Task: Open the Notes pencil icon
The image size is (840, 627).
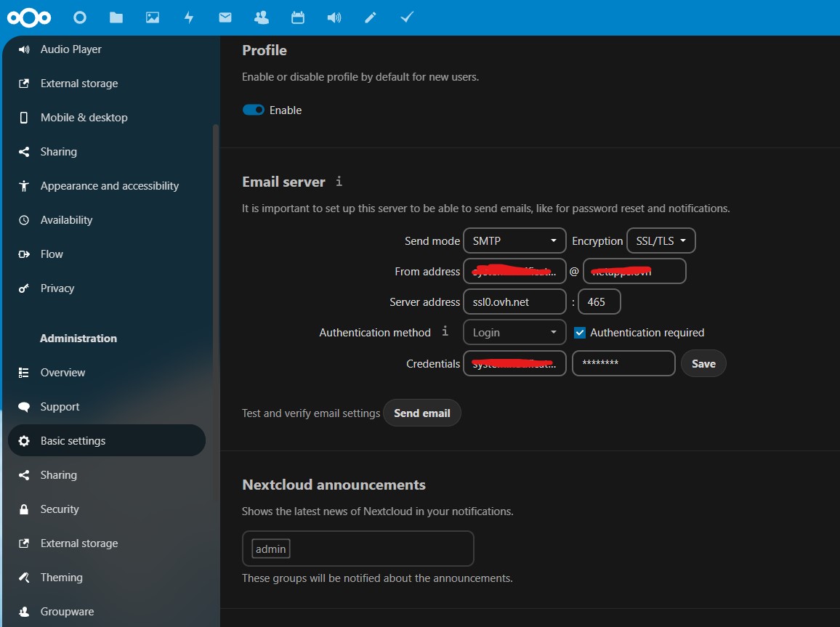Action: (x=371, y=17)
